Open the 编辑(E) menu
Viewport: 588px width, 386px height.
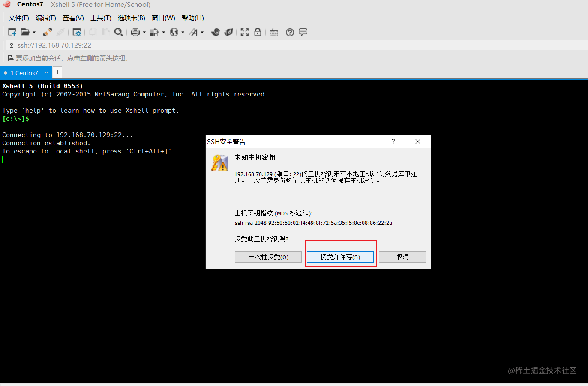pyautogui.click(x=45, y=18)
